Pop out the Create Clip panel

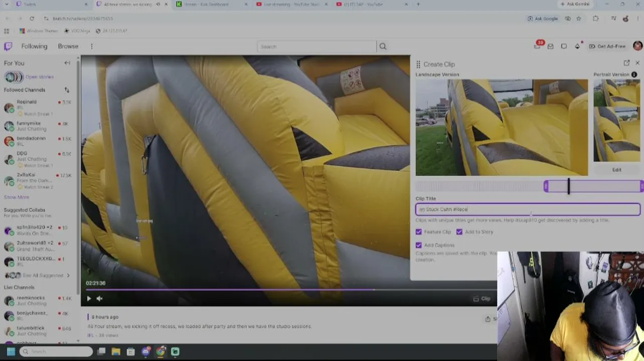[626, 63]
